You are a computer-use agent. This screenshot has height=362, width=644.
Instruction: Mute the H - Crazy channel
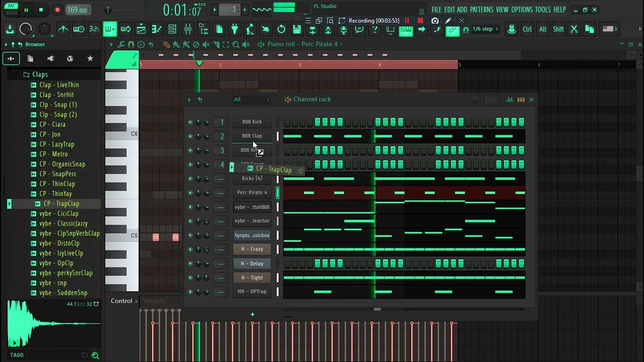pyautogui.click(x=190, y=249)
